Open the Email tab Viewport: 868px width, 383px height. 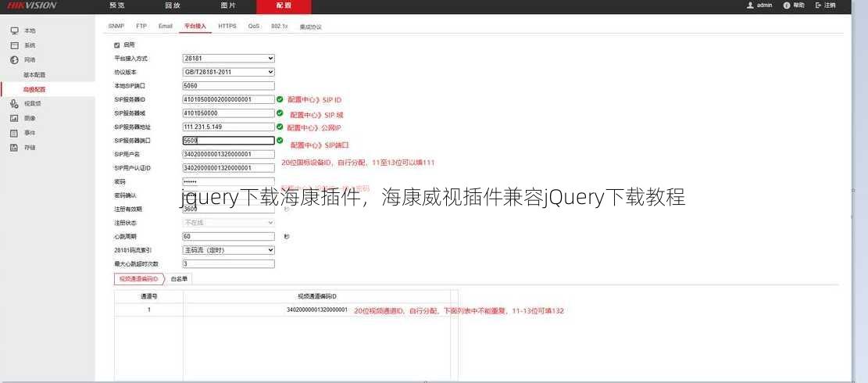166,26
